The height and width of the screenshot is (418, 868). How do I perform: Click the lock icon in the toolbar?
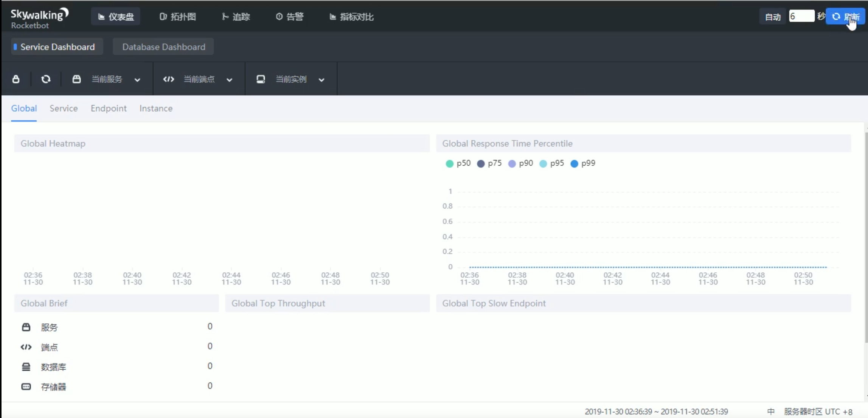click(x=16, y=79)
